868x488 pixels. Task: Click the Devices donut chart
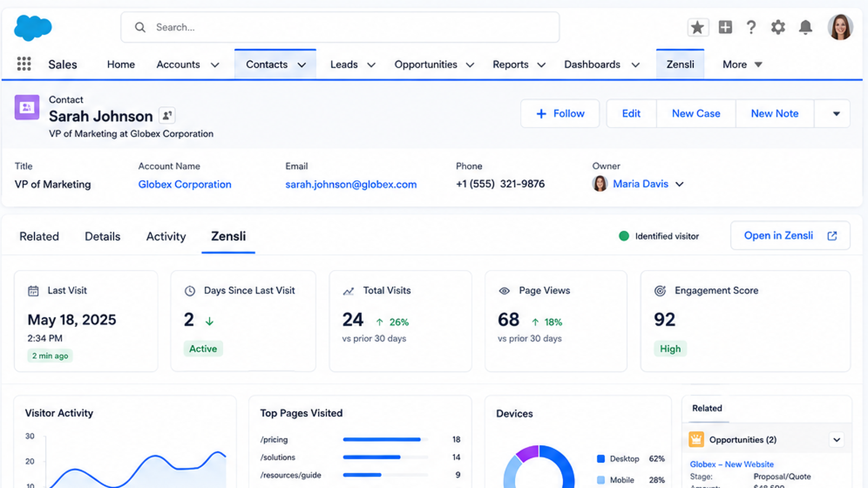coord(539,467)
